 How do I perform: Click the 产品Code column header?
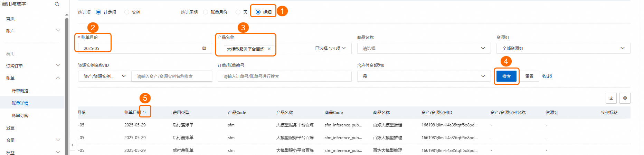pos(237,113)
